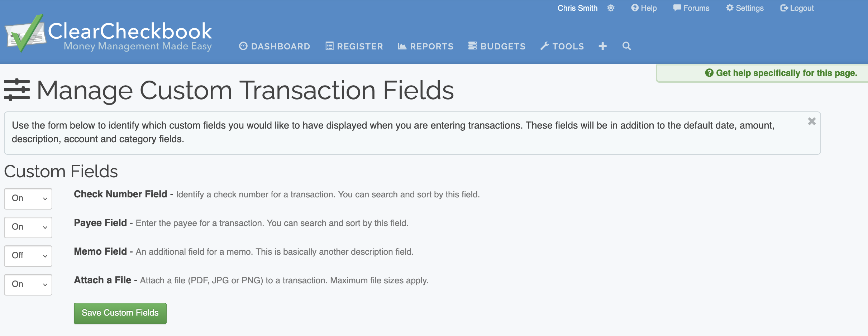
Task: Click the Save Custom Fields button
Action: coord(120,313)
